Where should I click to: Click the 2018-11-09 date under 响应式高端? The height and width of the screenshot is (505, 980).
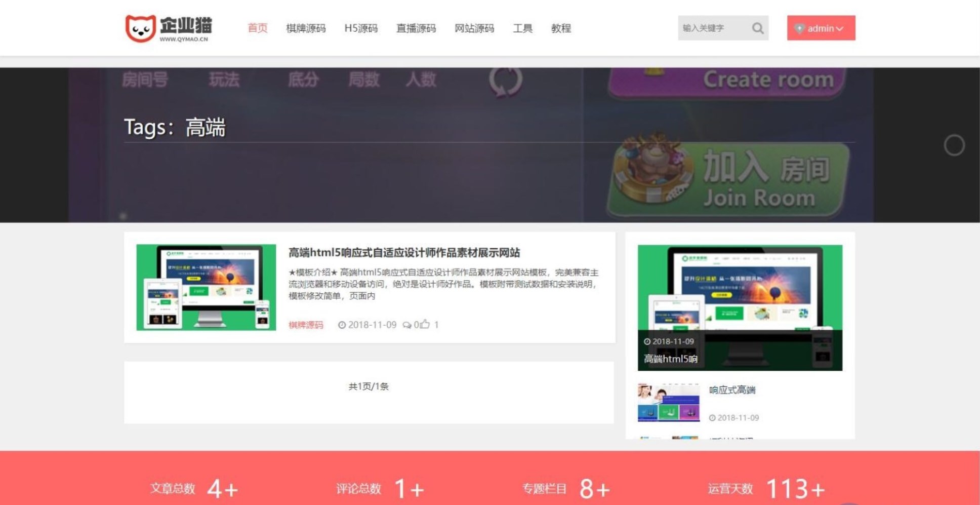(738, 418)
